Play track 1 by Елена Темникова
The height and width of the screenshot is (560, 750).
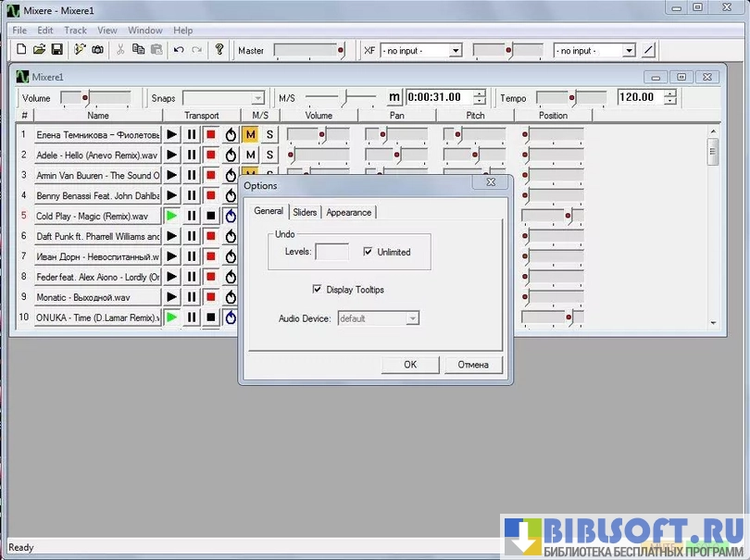[172, 135]
